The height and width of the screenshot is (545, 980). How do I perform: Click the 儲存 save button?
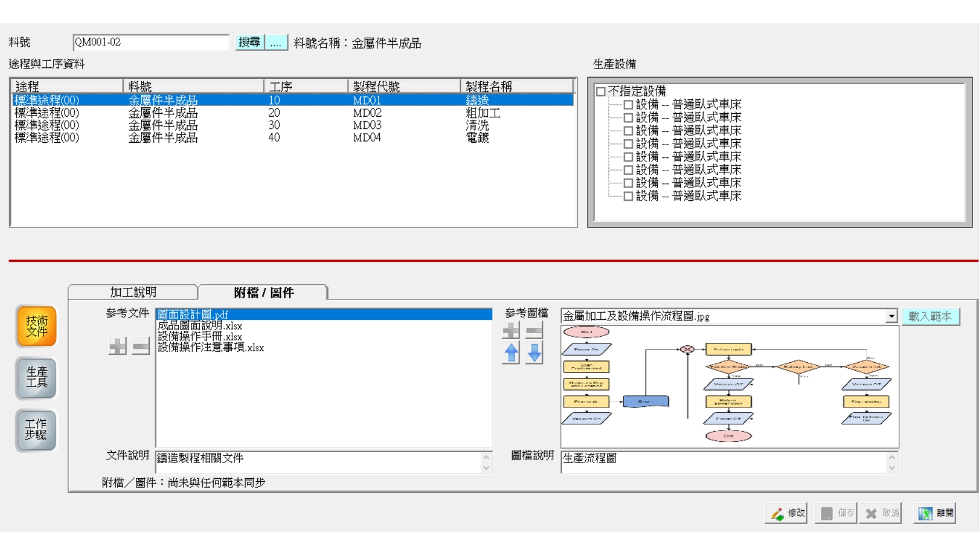coord(836,513)
